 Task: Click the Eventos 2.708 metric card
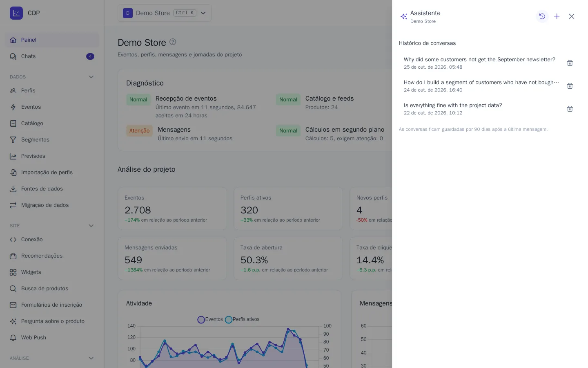[172, 209]
